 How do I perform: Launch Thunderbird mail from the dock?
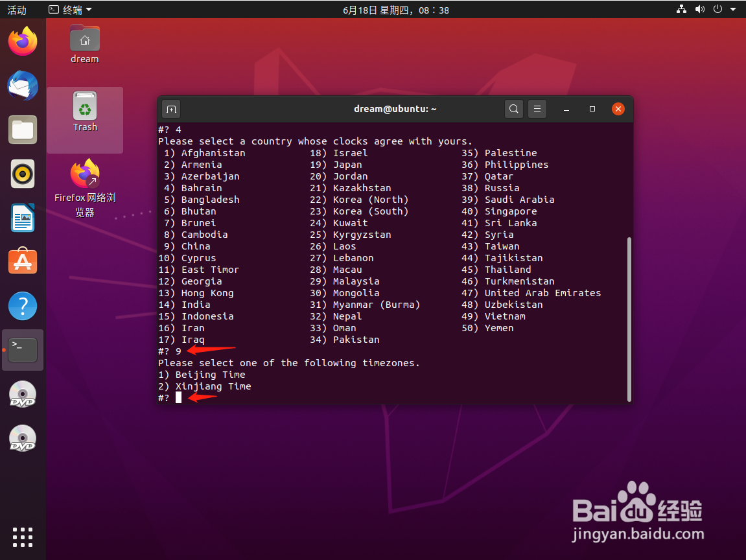tap(23, 86)
